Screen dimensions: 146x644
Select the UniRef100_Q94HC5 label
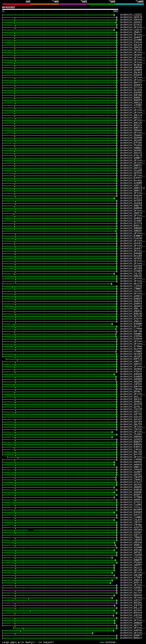pyautogui.click(x=131, y=37)
